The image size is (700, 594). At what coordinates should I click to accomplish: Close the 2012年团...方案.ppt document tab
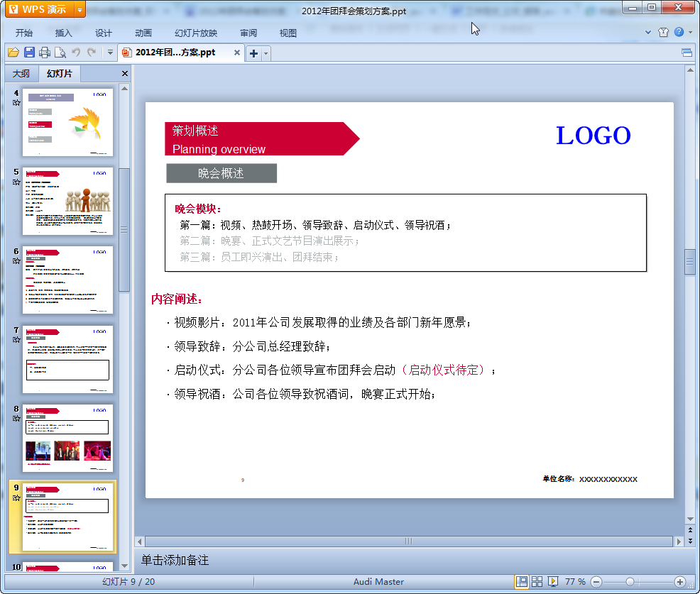(x=237, y=53)
